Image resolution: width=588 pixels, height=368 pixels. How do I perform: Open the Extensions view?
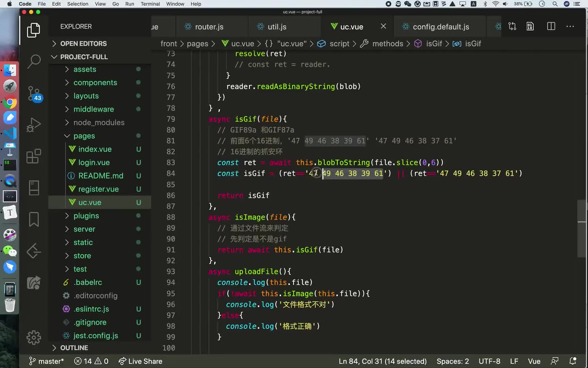pos(33,156)
